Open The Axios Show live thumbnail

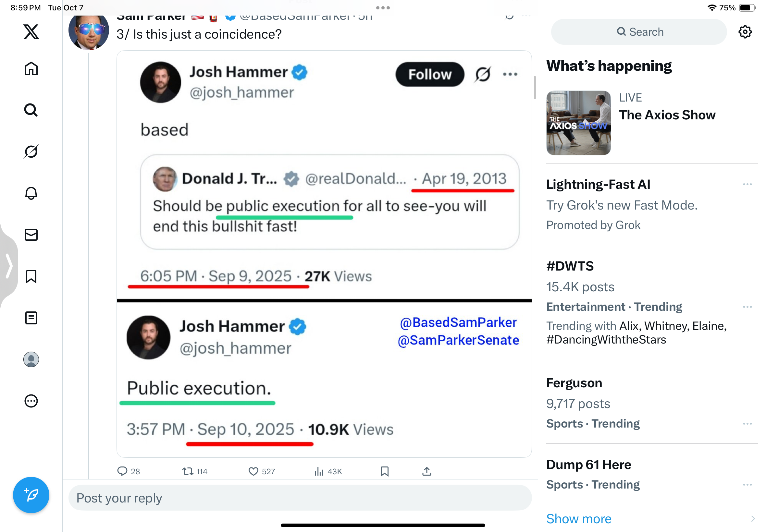(x=578, y=123)
